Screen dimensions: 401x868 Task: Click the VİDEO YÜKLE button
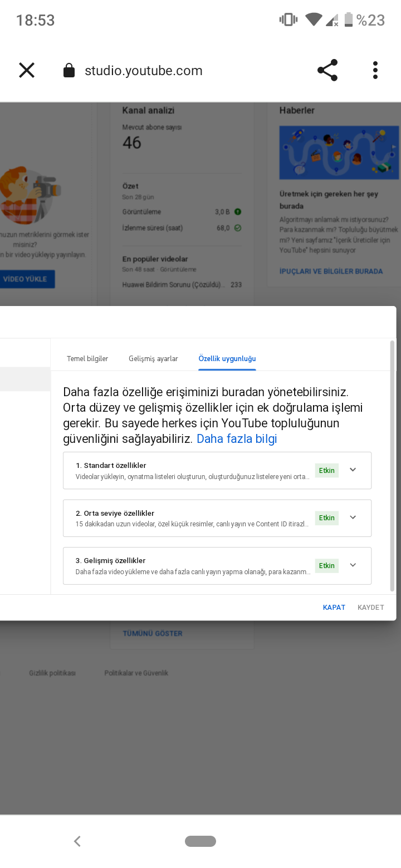27,279
